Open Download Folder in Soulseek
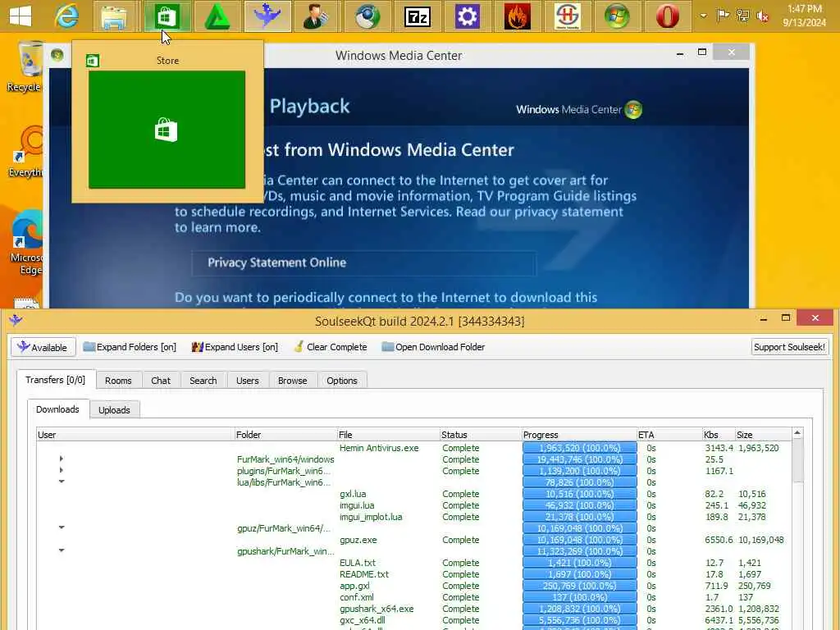The image size is (840, 630). point(433,347)
